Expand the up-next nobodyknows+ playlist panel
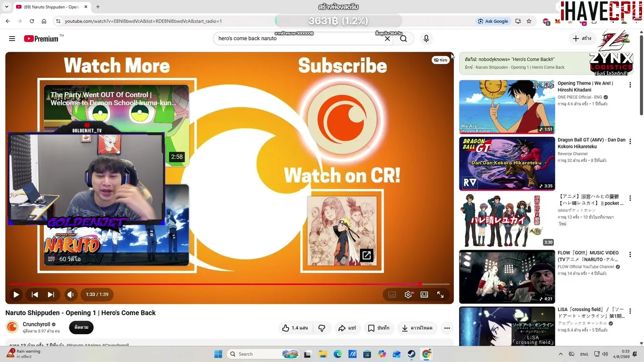This screenshot has width=644, height=362. (x=523, y=63)
